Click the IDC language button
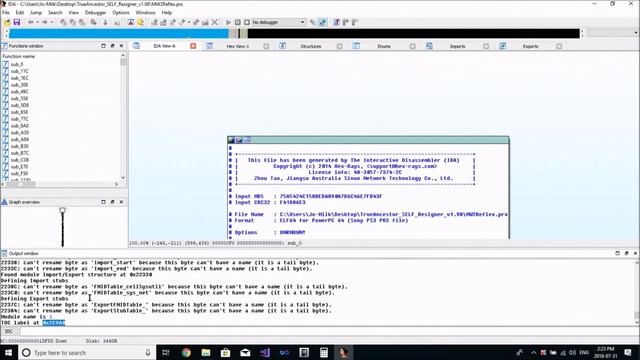This screenshot has height=360, width=640. 9,331
